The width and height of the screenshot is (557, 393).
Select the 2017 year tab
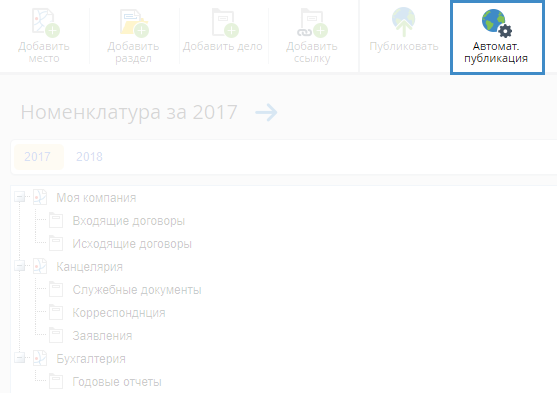click(x=38, y=157)
